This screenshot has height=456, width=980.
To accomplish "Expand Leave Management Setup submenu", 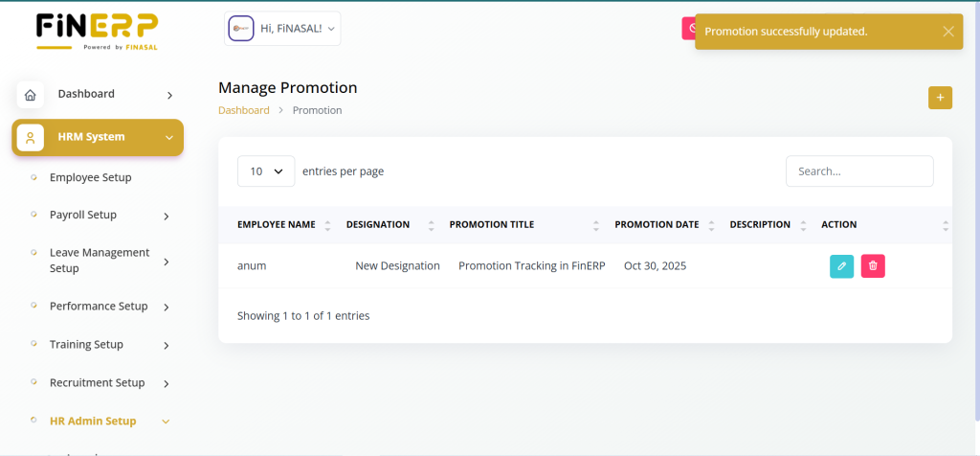I will (167, 261).
